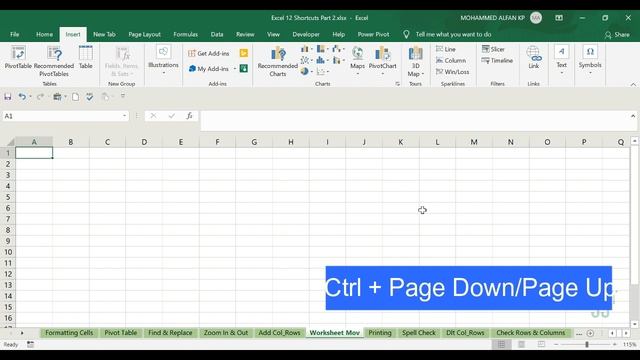
Task: Insert a Timeline filter
Action: [497, 60]
